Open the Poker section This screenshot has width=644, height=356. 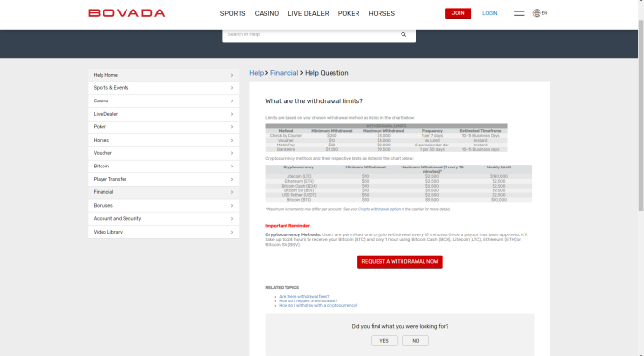(x=349, y=13)
